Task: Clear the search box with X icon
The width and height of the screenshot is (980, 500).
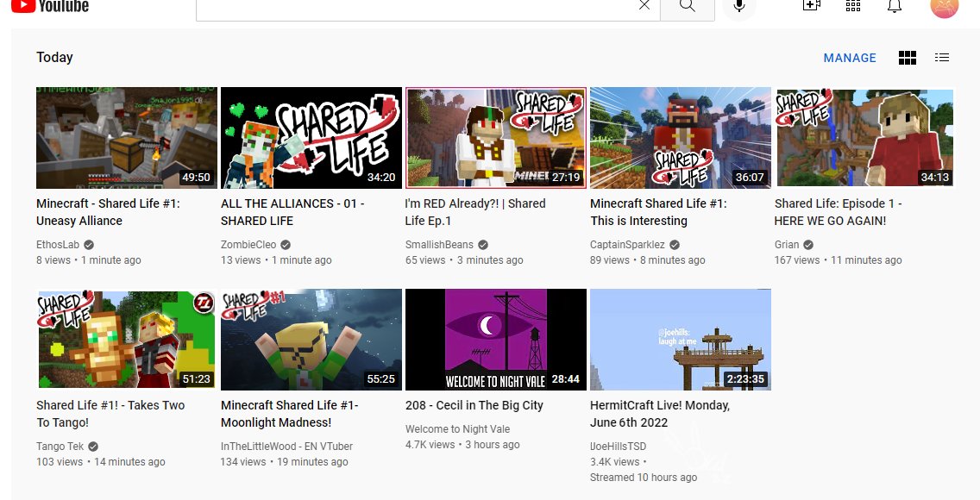Action: 644,6
